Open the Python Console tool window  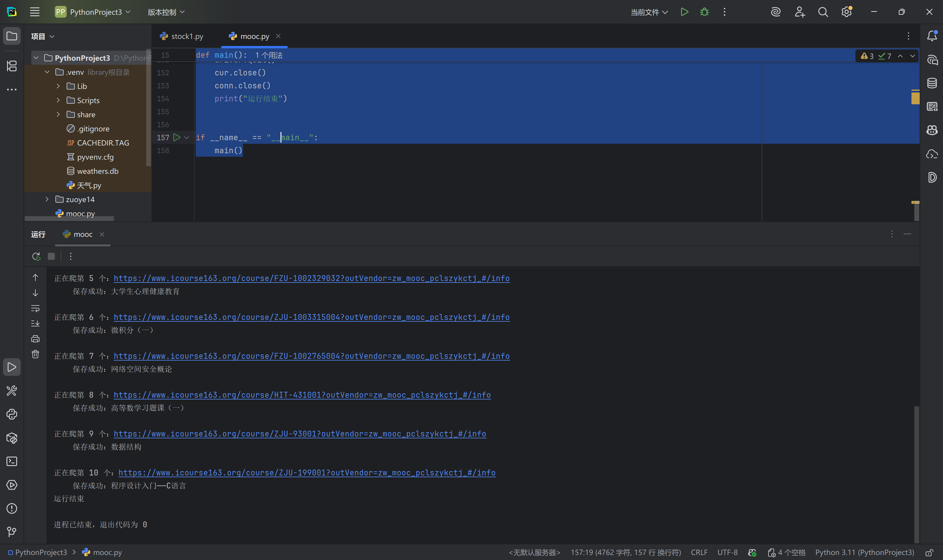click(12, 414)
